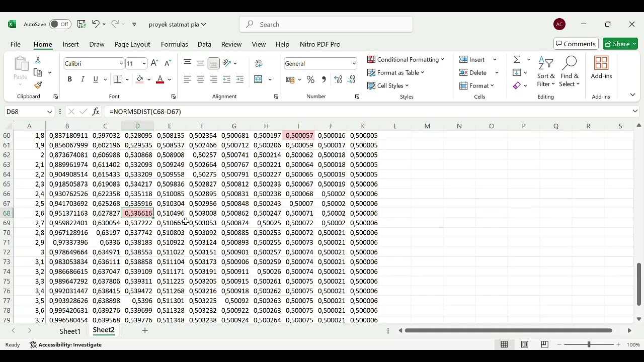Open the Insert ribbon tab
Image resolution: width=644 pixels, height=362 pixels.
click(x=70, y=44)
